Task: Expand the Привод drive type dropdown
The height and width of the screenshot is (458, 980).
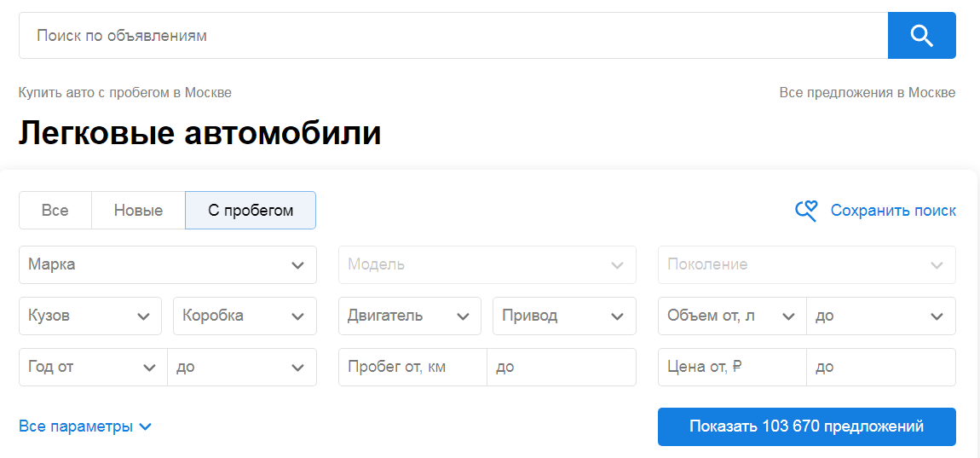Action: (564, 316)
